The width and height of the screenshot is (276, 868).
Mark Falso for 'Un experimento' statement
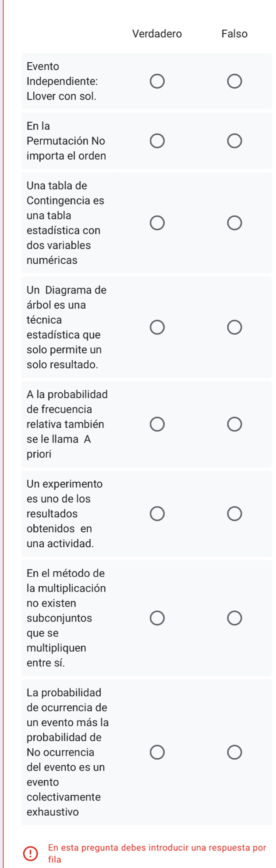pyautogui.click(x=234, y=514)
